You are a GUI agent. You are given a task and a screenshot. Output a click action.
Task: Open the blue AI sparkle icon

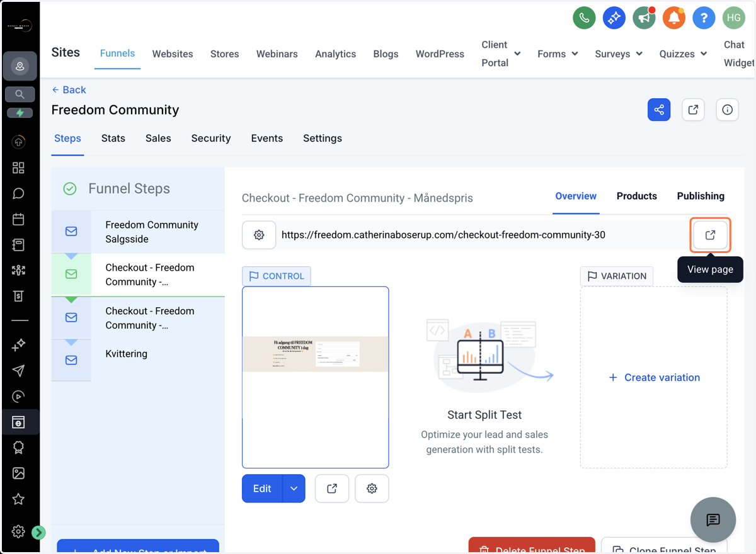pyautogui.click(x=614, y=18)
